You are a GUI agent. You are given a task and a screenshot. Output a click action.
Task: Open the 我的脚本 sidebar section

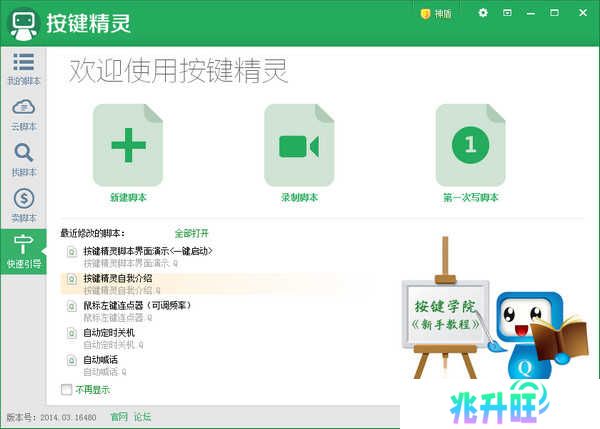click(x=23, y=69)
